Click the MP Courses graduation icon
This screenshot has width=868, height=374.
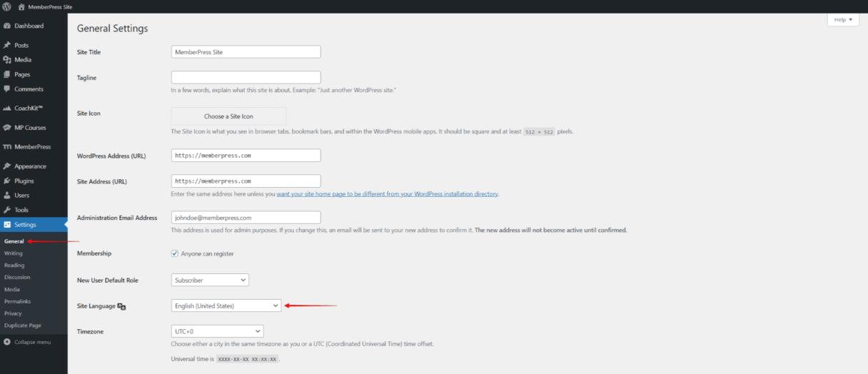(6, 128)
